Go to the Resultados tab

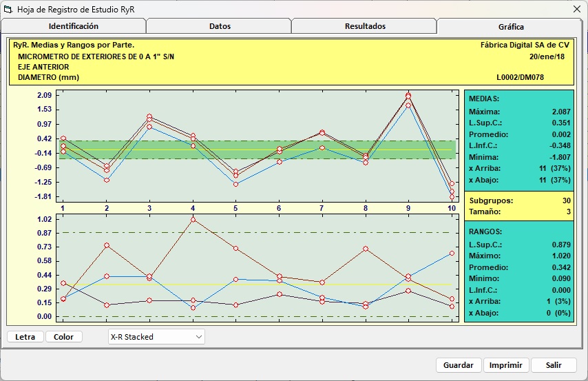click(x=365, y=26)
